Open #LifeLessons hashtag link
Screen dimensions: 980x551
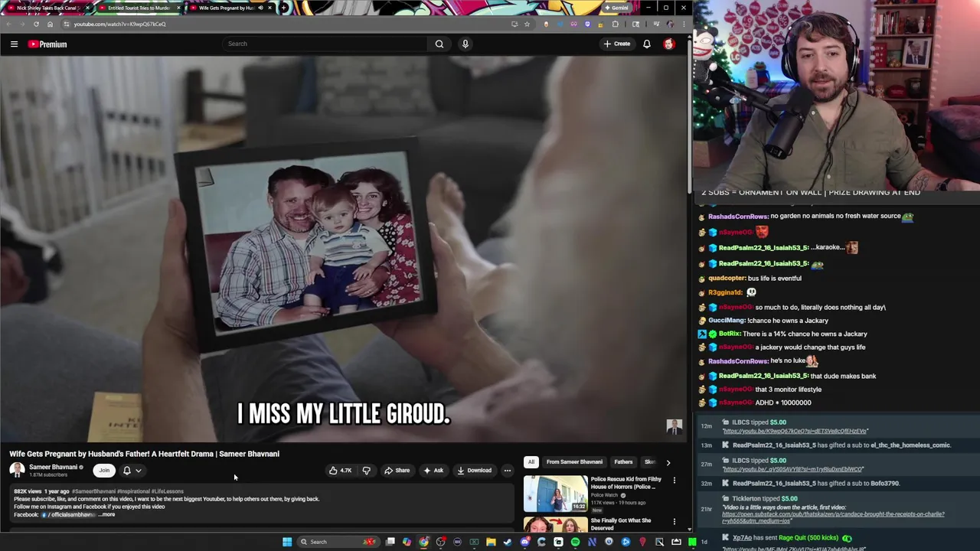click(x=168, y=491)
